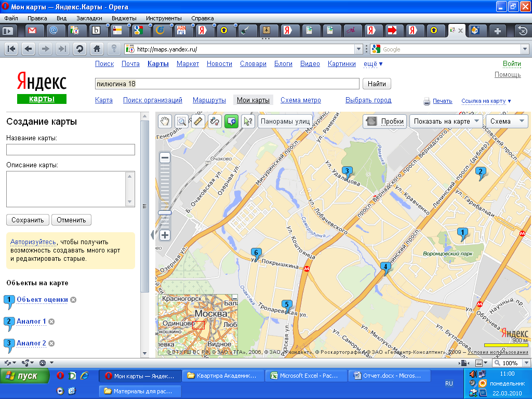Select the ruler distance tool
532x399 pixels.
[198, 121]
